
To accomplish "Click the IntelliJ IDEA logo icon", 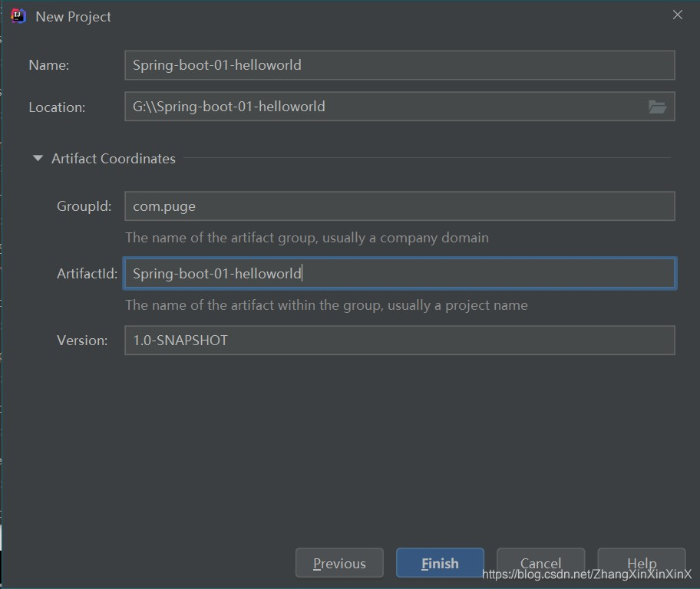I will tap(18, 16).
